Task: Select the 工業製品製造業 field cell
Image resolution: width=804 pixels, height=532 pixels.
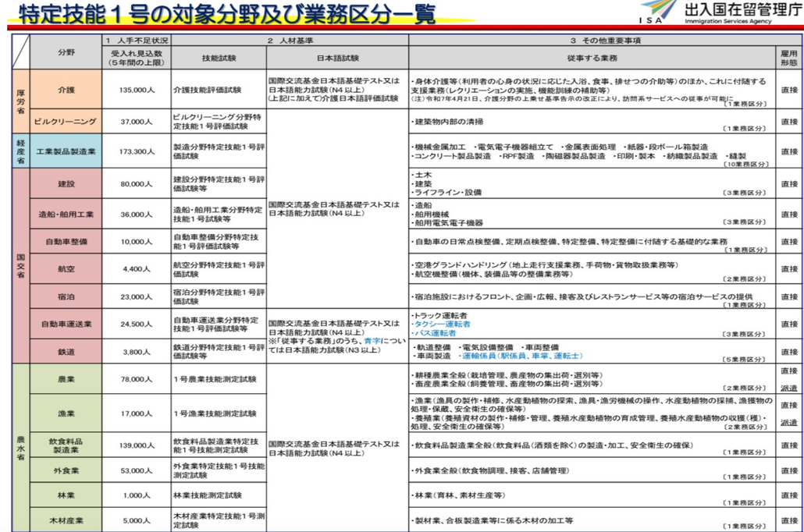Action: [x=66, y=151]
